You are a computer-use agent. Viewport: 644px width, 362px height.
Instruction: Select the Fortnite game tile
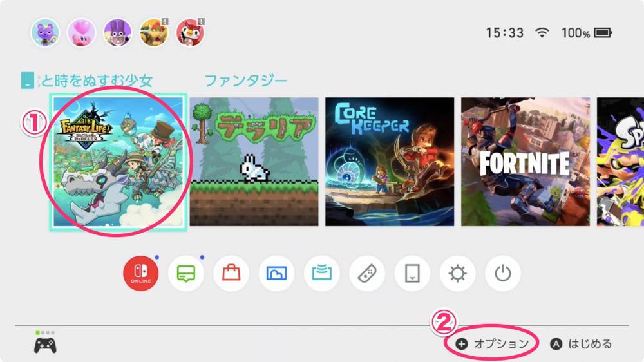tap(526, 162)
